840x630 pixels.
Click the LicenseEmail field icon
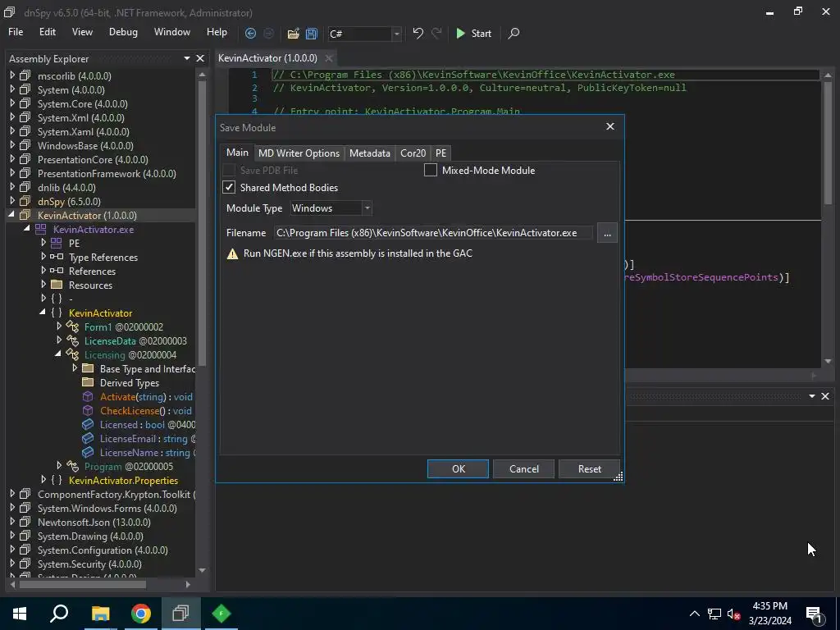coord(87,438)
